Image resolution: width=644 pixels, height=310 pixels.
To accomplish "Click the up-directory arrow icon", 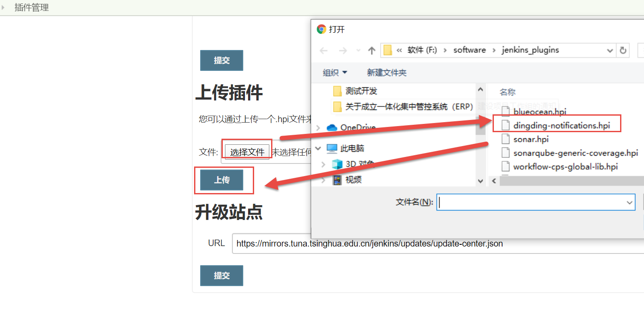I will pos(372,51).
